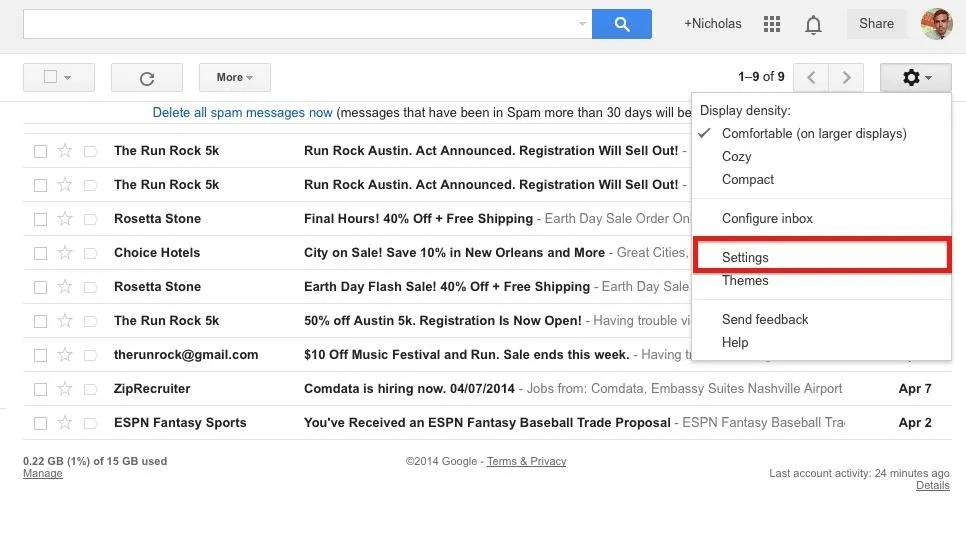Viewport: 966px width, 538px height.
Task: Open Terms & Privacy link
Action: coord(526,462)
